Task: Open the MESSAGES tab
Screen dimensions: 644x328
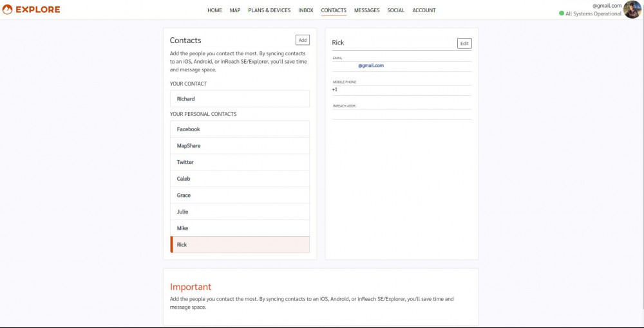Action: (x=367, y=10)
